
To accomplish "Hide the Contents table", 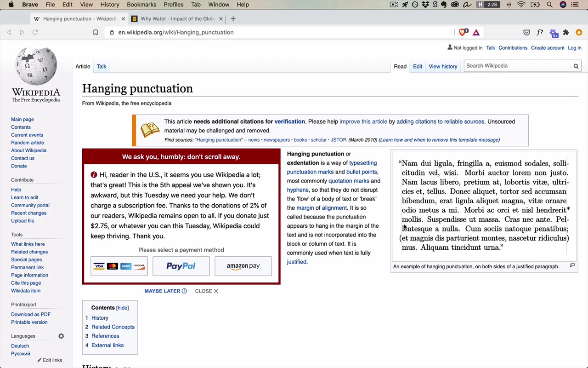I will pos(122,308).
